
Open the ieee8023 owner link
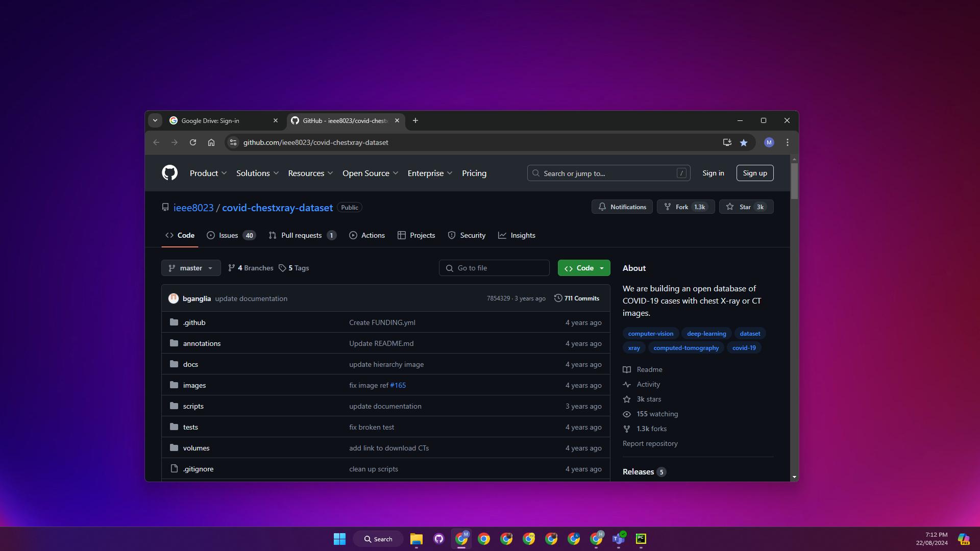[193, 208]
